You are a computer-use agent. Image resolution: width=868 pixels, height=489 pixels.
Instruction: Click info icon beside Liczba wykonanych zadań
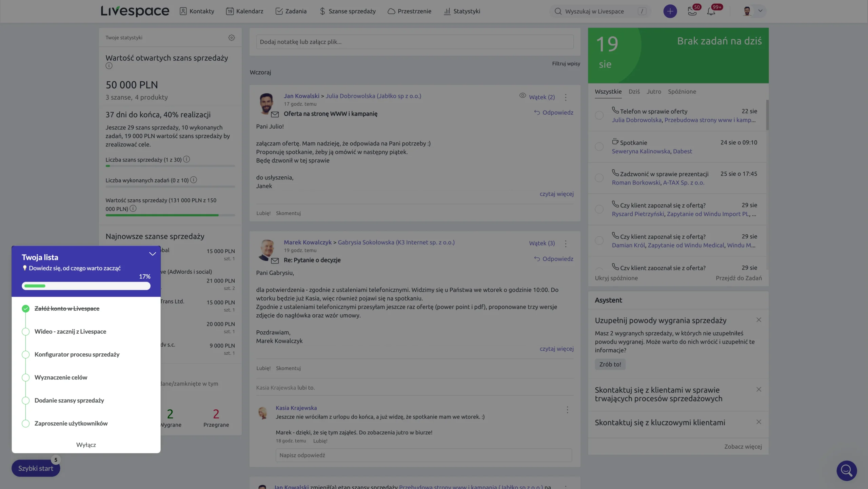click(193, 180)
